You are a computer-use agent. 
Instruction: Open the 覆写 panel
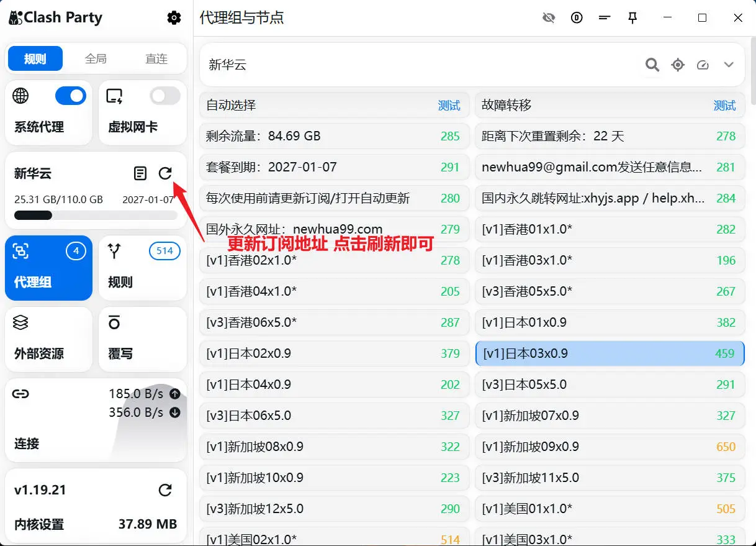click(142, 339)
